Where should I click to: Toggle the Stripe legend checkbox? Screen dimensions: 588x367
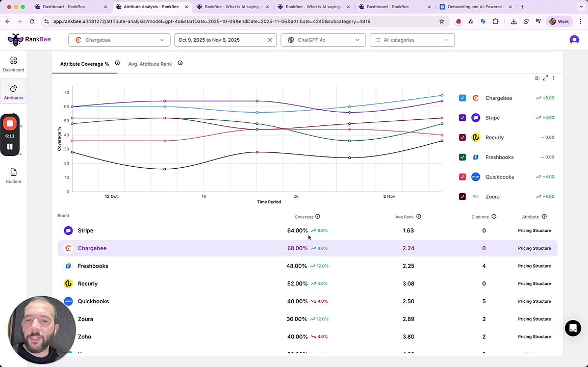[x=462, y=118]
